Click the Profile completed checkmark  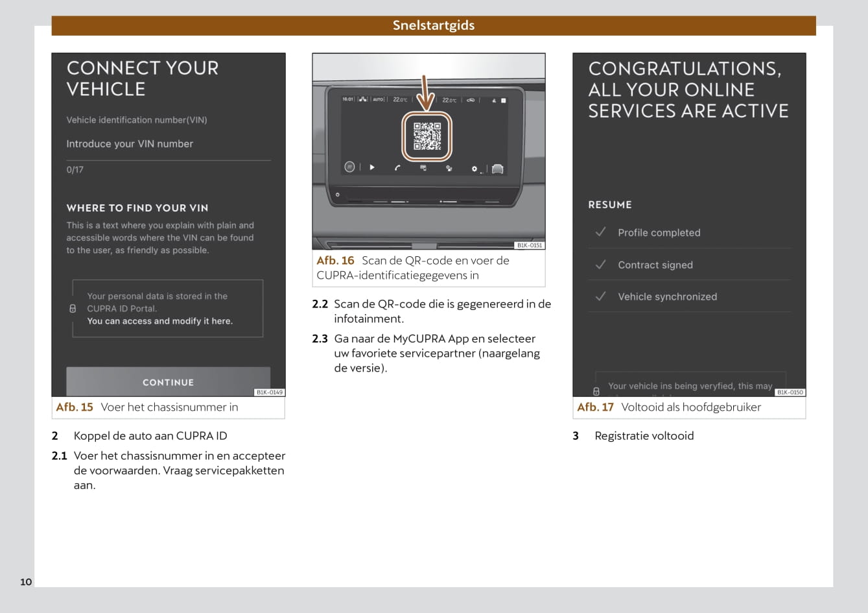point(601,232)
